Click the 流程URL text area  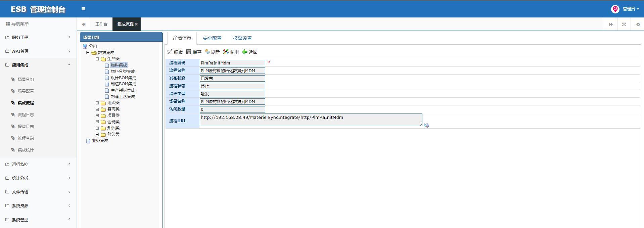(x=311, y=120)
